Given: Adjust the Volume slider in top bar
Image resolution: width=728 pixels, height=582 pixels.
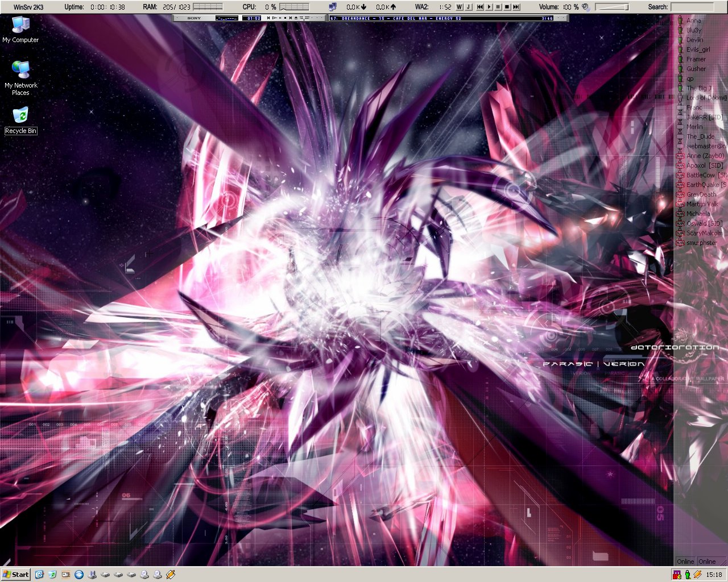Looking at the screenshot, I should tap(612, 7).
